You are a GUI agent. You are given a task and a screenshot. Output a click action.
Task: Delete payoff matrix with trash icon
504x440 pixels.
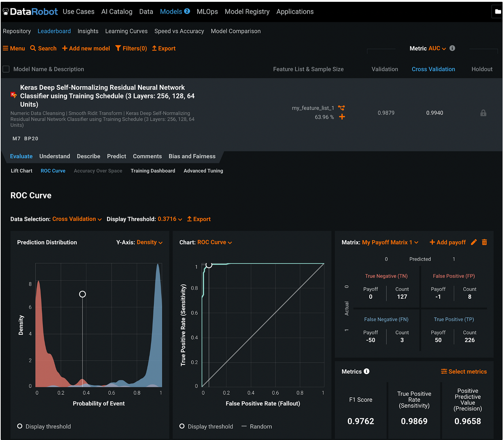485,242
